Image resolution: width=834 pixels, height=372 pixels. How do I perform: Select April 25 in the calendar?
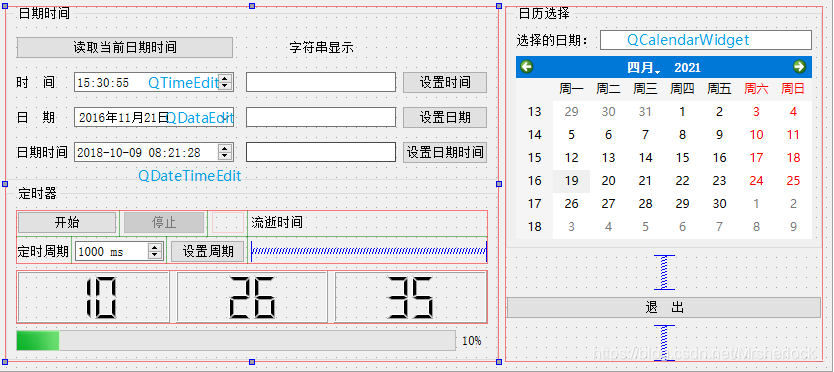pos(794,181)
